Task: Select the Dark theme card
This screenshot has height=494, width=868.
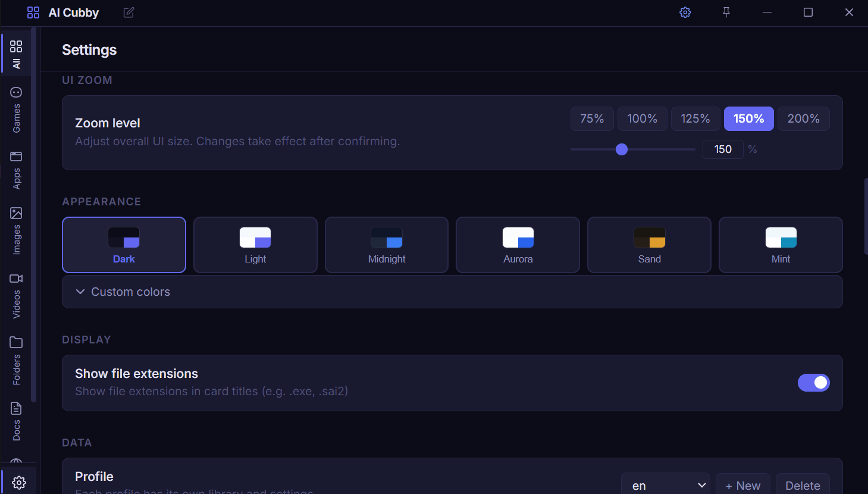Action: click(x=124, y=245)
